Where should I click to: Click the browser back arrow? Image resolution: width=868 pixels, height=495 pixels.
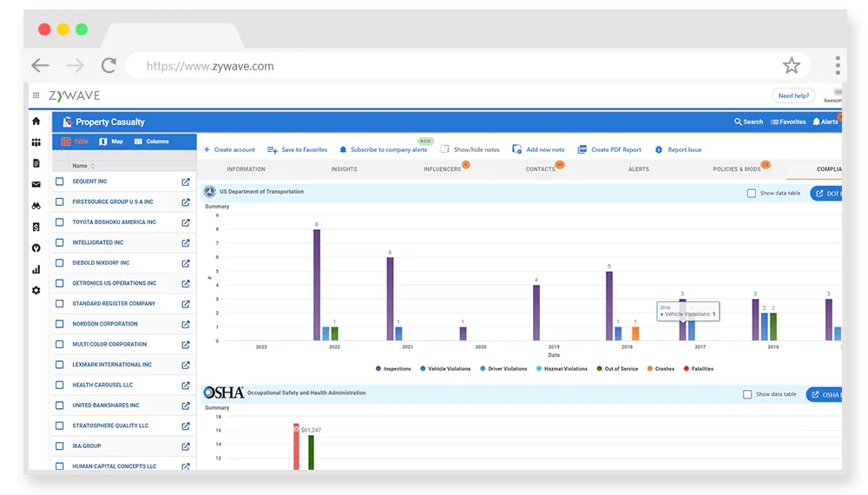point(41,66)
